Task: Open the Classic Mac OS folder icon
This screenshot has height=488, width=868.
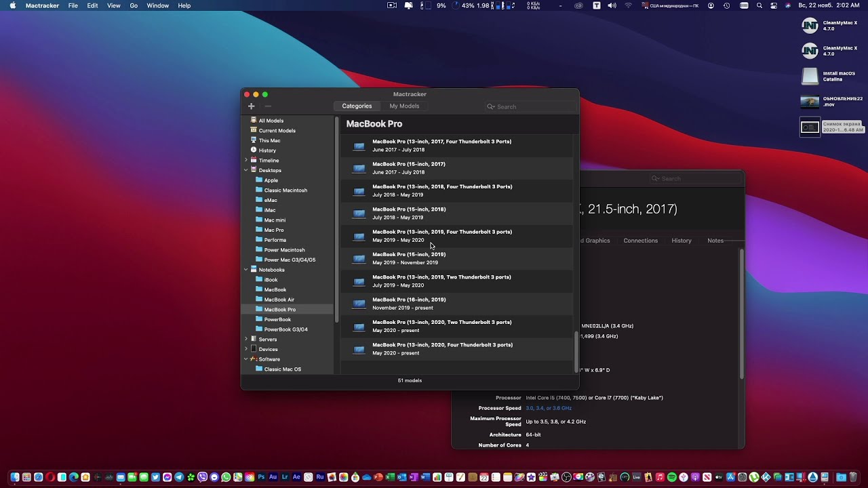Action: tap(259, 369)
